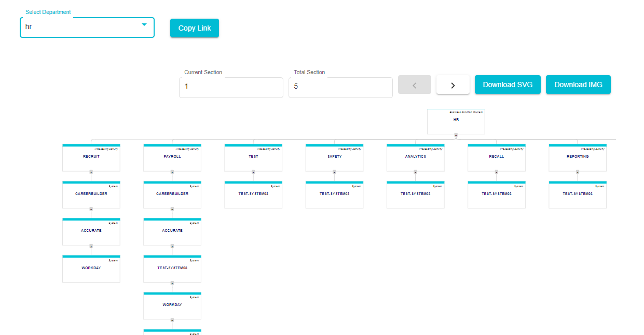
Task: Go to the next section arrow
Action: click(x=453, y=85)
